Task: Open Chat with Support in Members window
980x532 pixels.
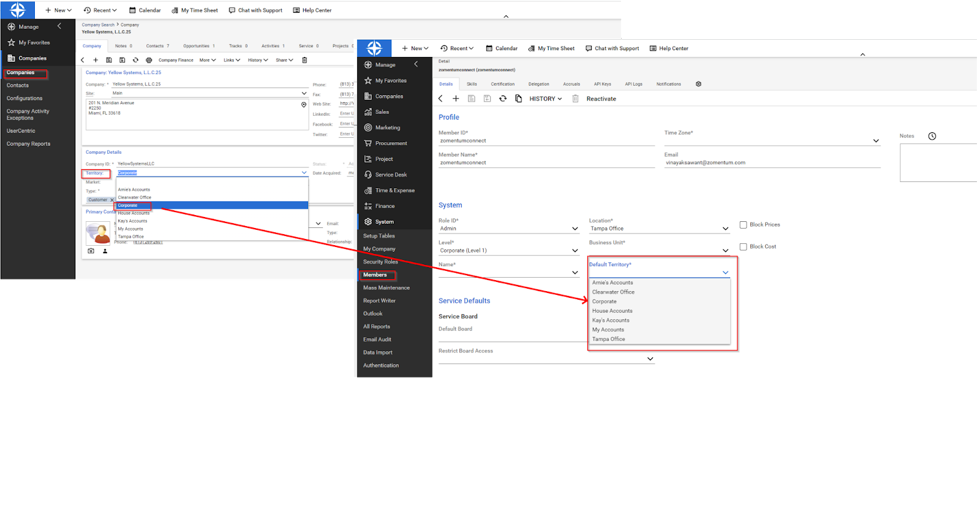Action: [612, 48]
